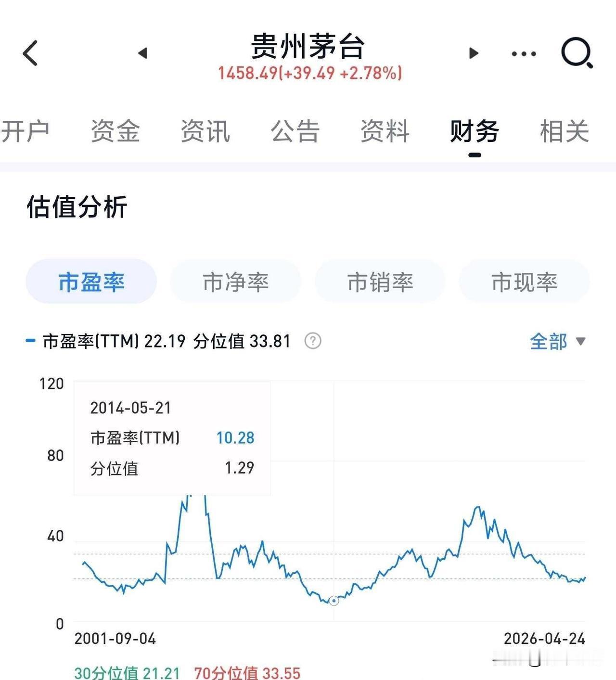Tap the start date label 2001-09-04

click(x=115, y=639)
